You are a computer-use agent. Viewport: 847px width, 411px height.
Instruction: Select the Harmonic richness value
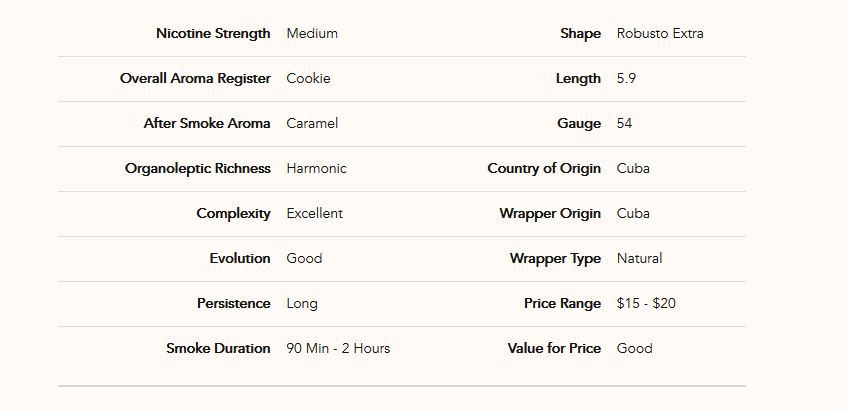pos(316,169)
